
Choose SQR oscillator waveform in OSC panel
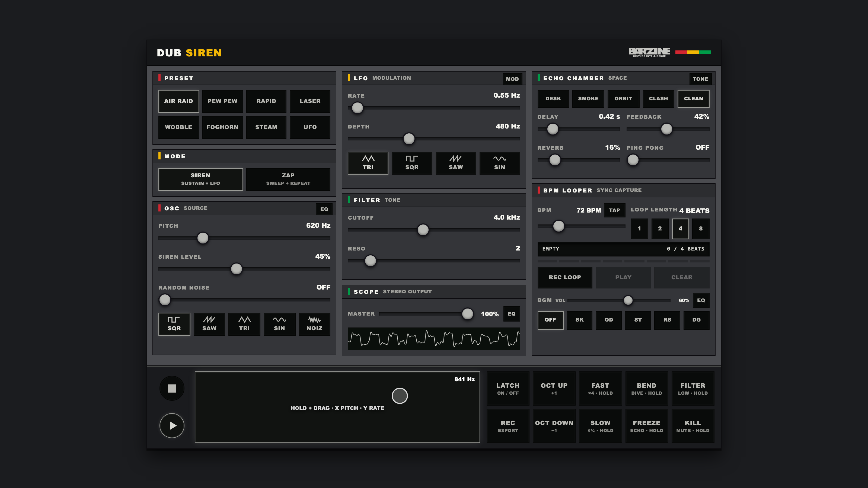pyautogui.click(x=174, y=324)
